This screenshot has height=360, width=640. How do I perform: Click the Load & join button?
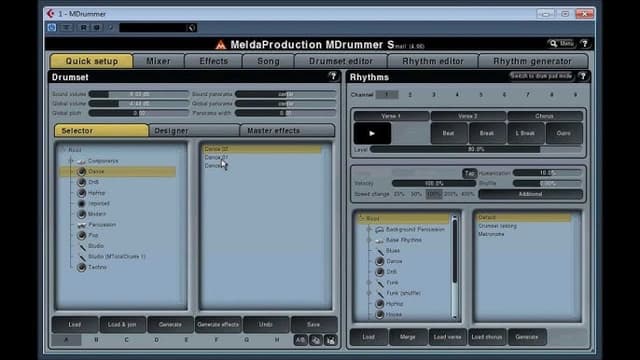point(122,324)
